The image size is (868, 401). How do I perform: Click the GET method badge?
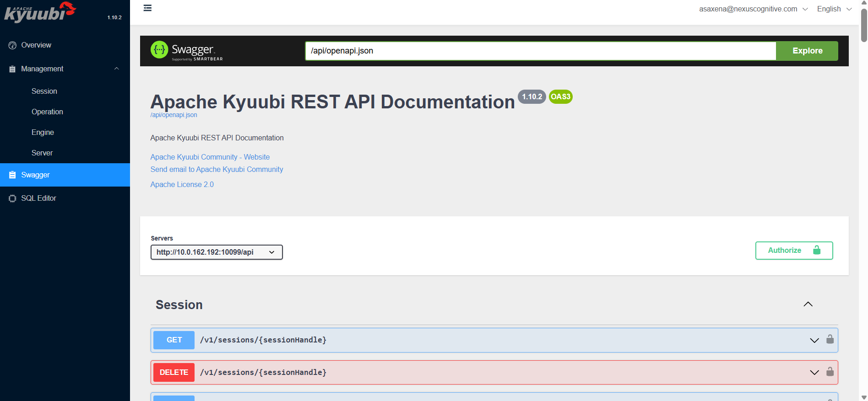pos(174,340)
